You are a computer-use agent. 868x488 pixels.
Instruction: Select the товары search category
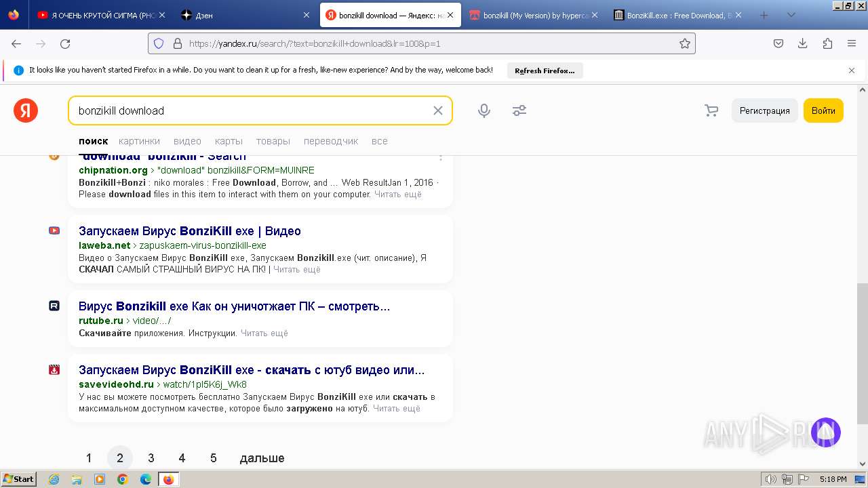tap(273, 141)
